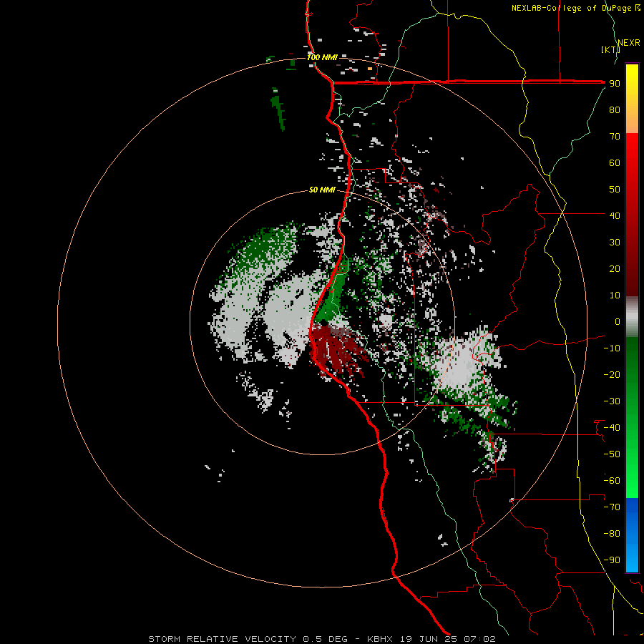The width and height of the screenshot is (644, 644).
Task: Click the 60 value on the velocity scale
Action: point(615,163)
